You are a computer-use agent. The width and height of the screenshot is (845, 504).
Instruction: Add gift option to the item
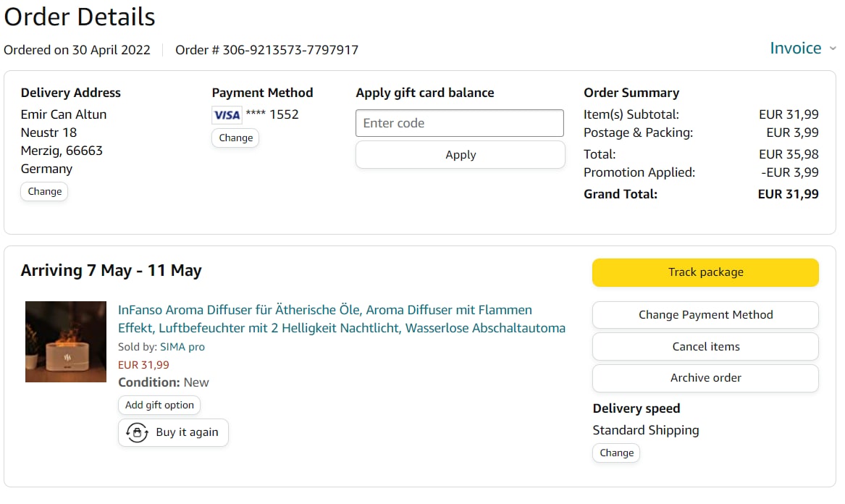pyautogui.click(x=159, y=406)
